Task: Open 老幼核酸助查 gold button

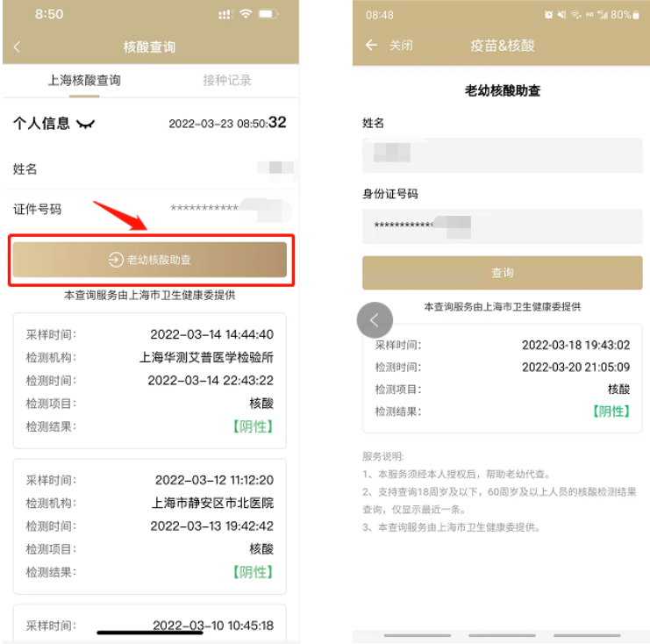Action: click(x=150, y=260)
